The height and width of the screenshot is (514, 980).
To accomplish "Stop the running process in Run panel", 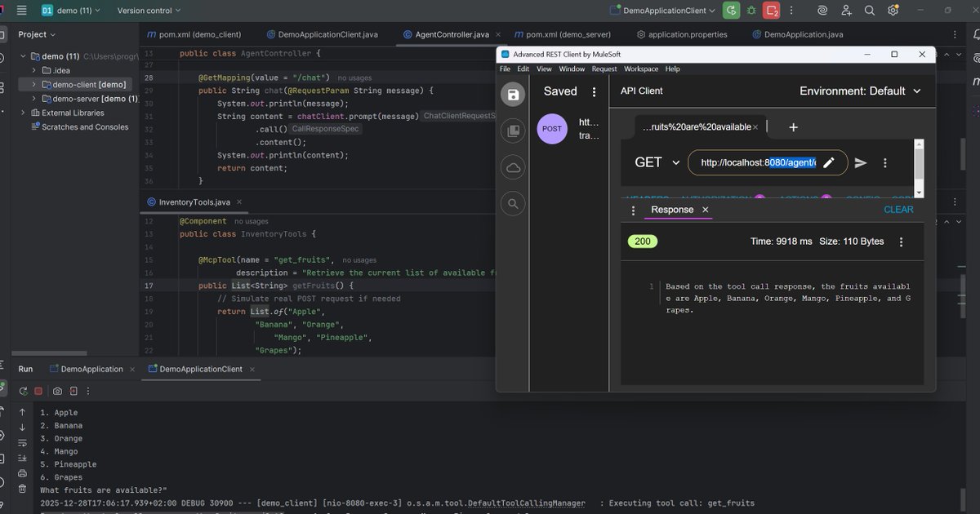I will click(38, 392).
